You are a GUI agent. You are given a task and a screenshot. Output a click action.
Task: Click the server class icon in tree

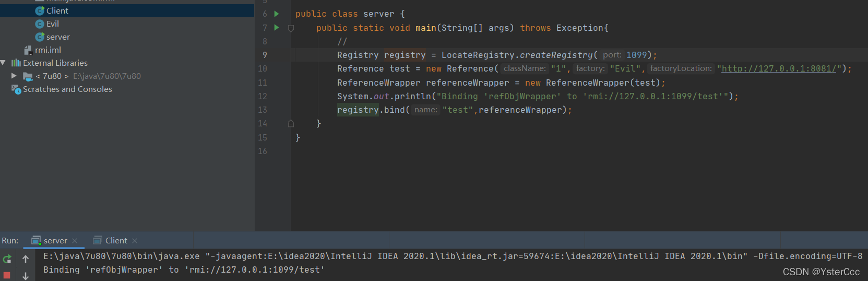click(40, 37)
